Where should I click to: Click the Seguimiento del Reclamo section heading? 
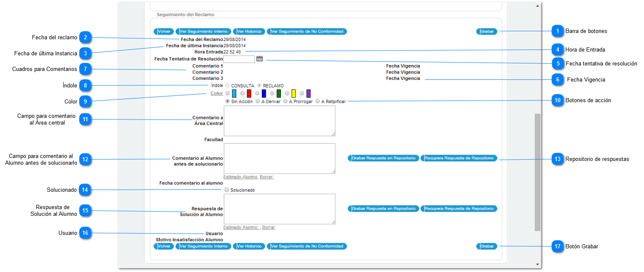coord(186,14)
